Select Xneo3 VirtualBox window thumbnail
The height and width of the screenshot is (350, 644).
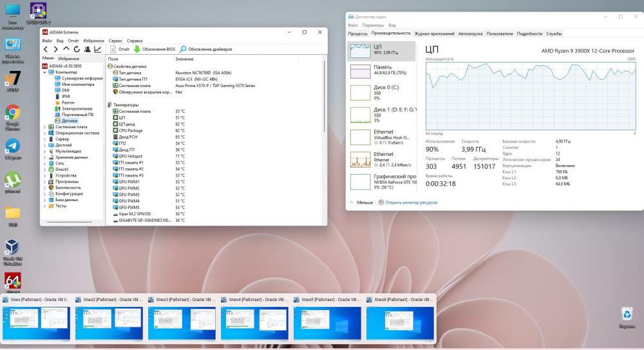pyautogui.click(x=182, y=324)
